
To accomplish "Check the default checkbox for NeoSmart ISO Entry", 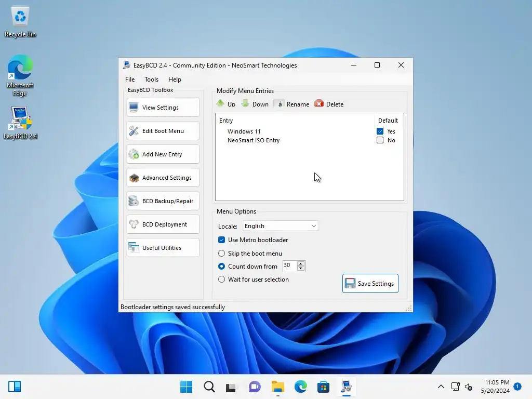I will [x=380, y=140].
